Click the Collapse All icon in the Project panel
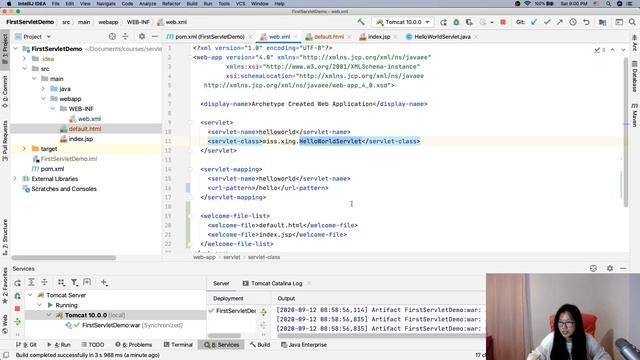This screenshot has width=640, height=360. (125, 36)
